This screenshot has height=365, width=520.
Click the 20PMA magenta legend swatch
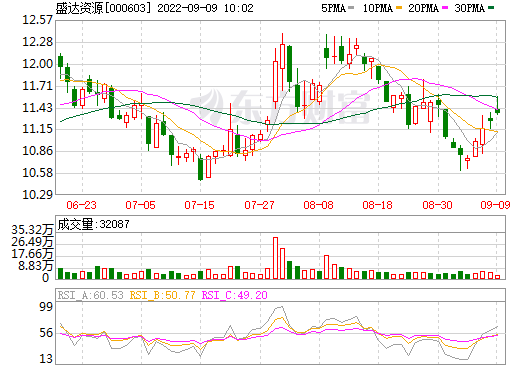[x=445, y=8]
